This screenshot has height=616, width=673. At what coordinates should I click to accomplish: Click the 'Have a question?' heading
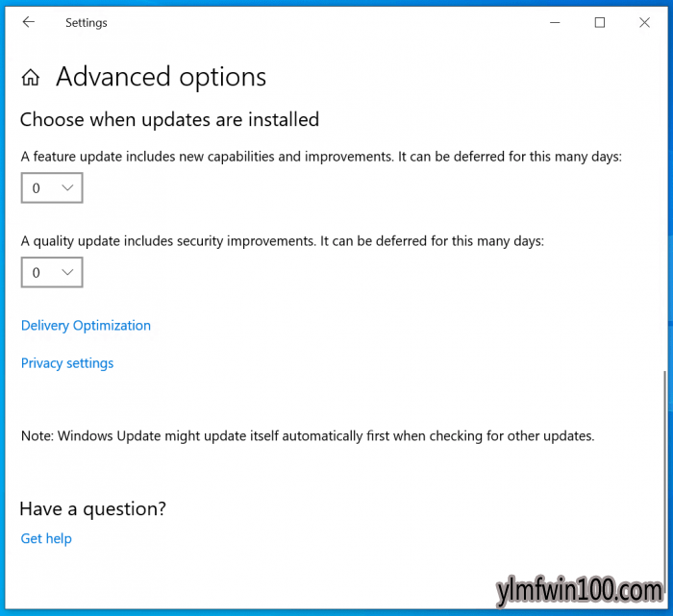coord(92,509)
